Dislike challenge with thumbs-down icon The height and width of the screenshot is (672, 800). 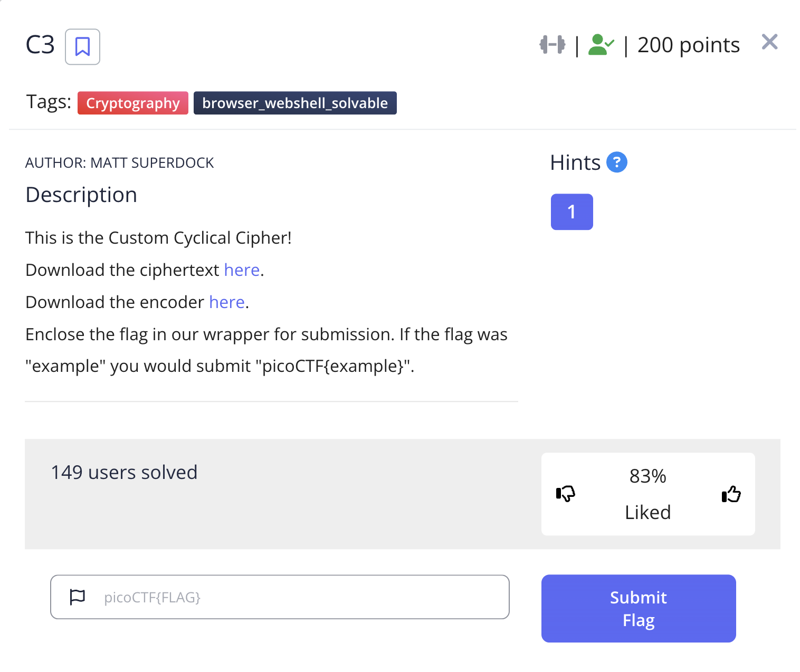[x=565, y=494]
